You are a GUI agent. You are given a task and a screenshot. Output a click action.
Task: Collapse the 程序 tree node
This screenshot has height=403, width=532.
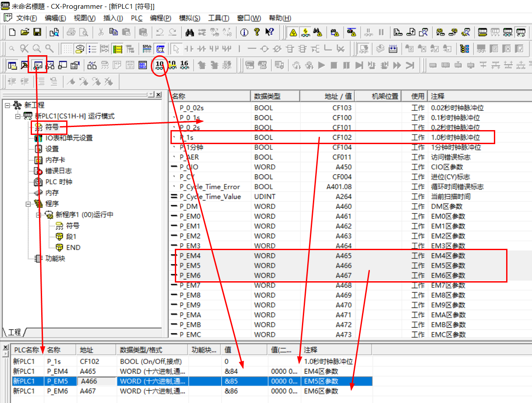(28, 204)
